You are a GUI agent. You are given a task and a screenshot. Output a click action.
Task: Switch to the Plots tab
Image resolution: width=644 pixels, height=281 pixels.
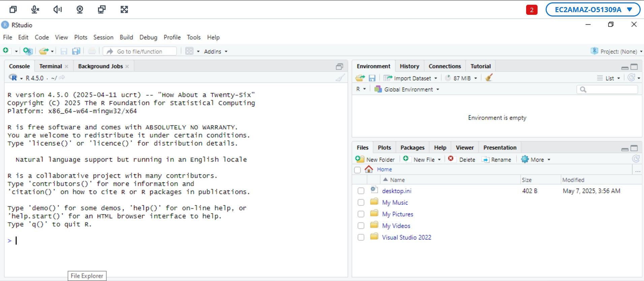click(384, 148)
